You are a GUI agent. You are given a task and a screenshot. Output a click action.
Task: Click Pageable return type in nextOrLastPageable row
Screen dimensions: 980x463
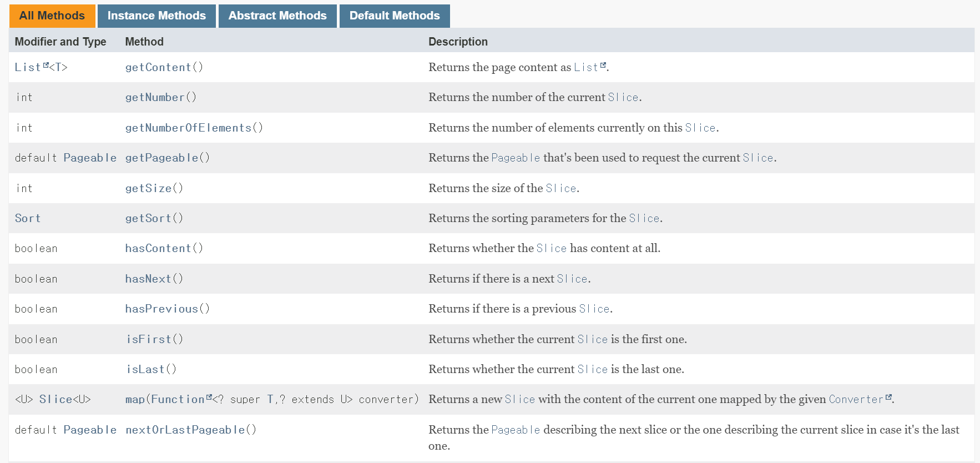(x=90, y=430)
